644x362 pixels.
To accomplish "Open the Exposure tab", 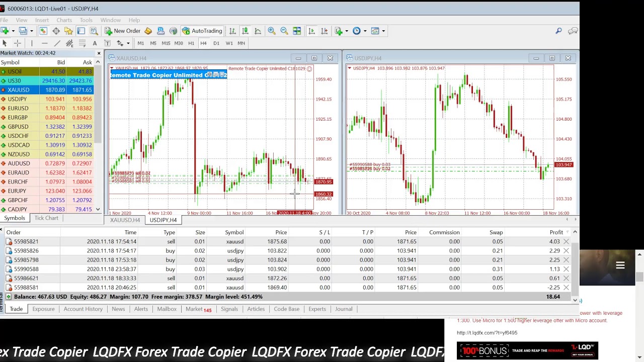I will pos(43,309).
